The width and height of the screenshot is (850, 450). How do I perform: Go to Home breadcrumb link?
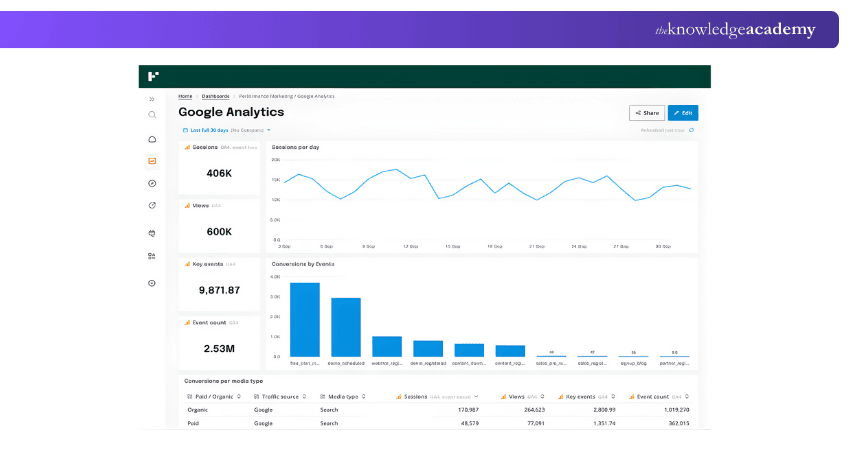pyautogui.click(x=185, y=97)
